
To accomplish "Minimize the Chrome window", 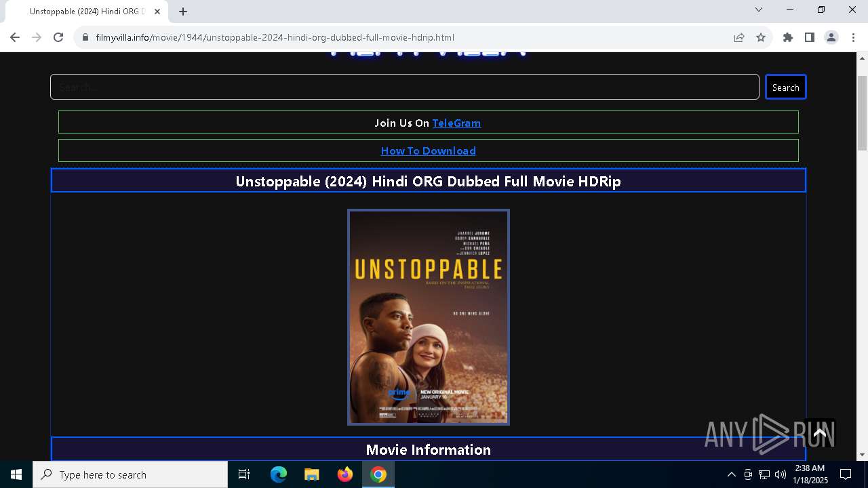I will point(790,9).
